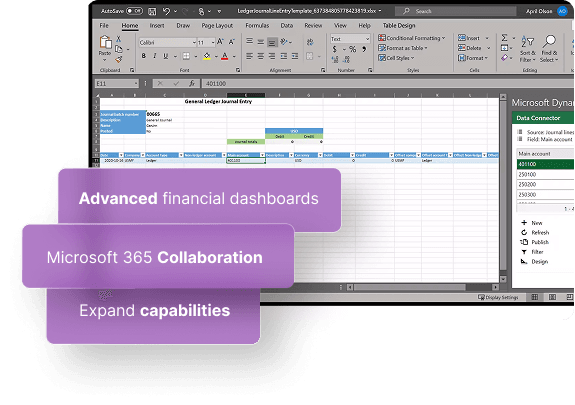This screenshot has width=575, height=405.
Task: Click the Save icon beside AutoSave
Action: pos(152,11)
